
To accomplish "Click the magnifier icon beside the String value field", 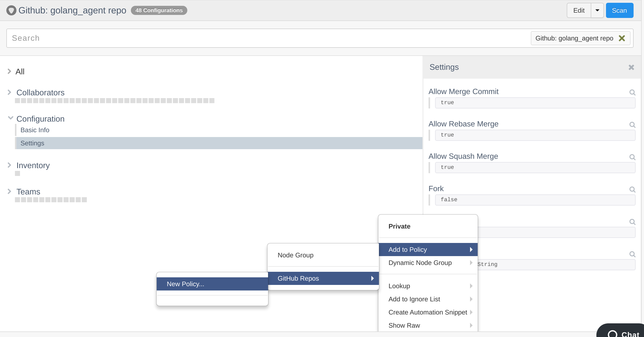I will [632, 254].
